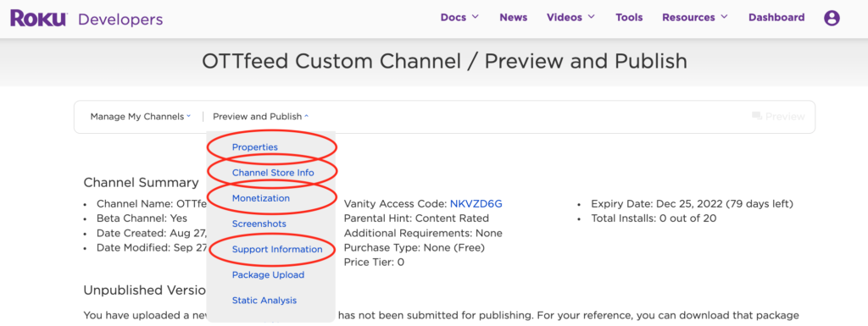The width and height of the screenshot is (868, 326).
Task: Click 'Total Installs: 0 out of 20'
Action: pyautogui.click(x=654, y=218)
